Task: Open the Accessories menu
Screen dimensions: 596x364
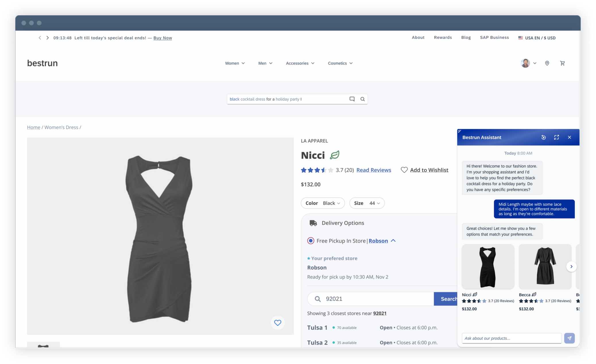Action: 300,63
